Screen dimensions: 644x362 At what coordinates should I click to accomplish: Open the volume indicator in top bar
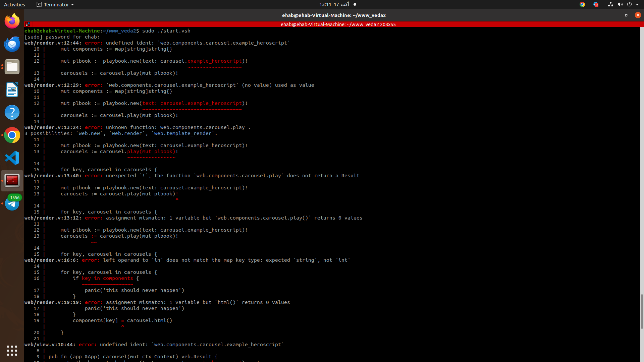(620, 4)
